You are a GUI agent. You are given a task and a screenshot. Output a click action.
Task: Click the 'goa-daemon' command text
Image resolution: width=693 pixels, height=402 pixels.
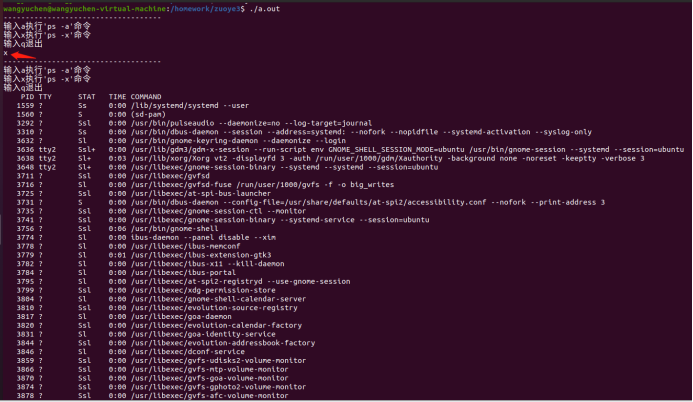click(181, 317)
